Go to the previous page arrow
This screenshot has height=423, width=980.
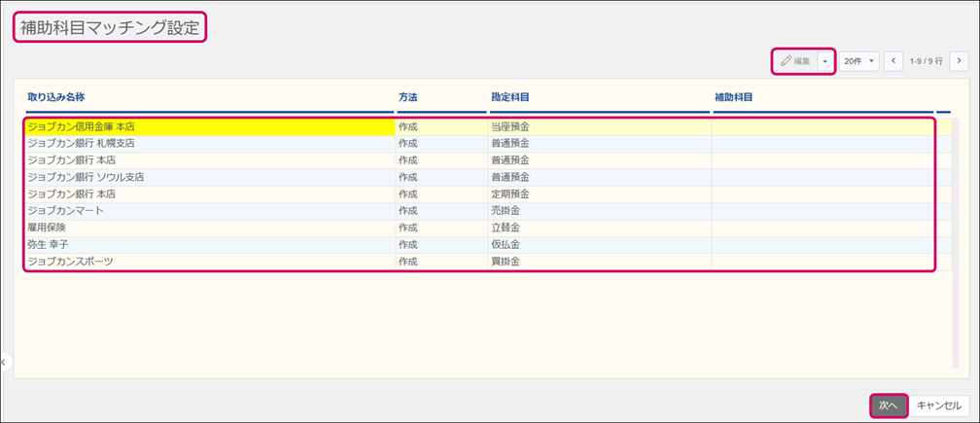click(894, 61)
